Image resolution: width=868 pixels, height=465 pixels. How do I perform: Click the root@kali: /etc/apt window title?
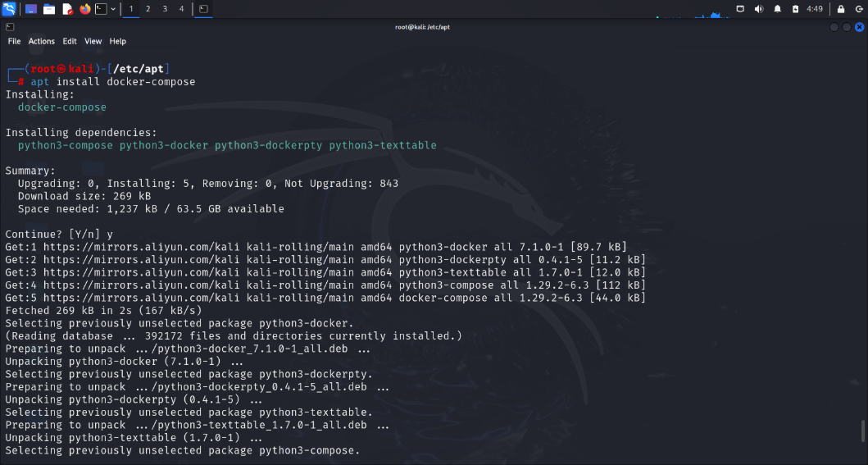pyautogui.click(x=422, y=27)
